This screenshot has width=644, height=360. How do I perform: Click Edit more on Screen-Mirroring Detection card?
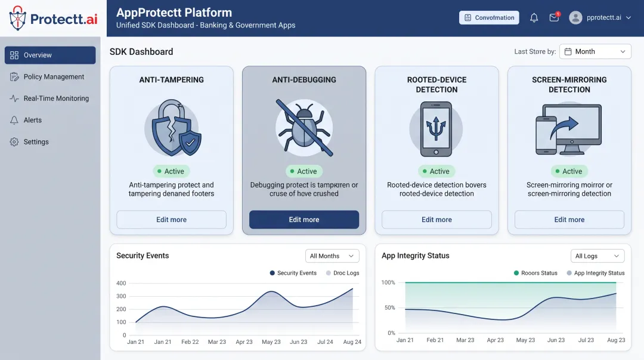[569, 220]
